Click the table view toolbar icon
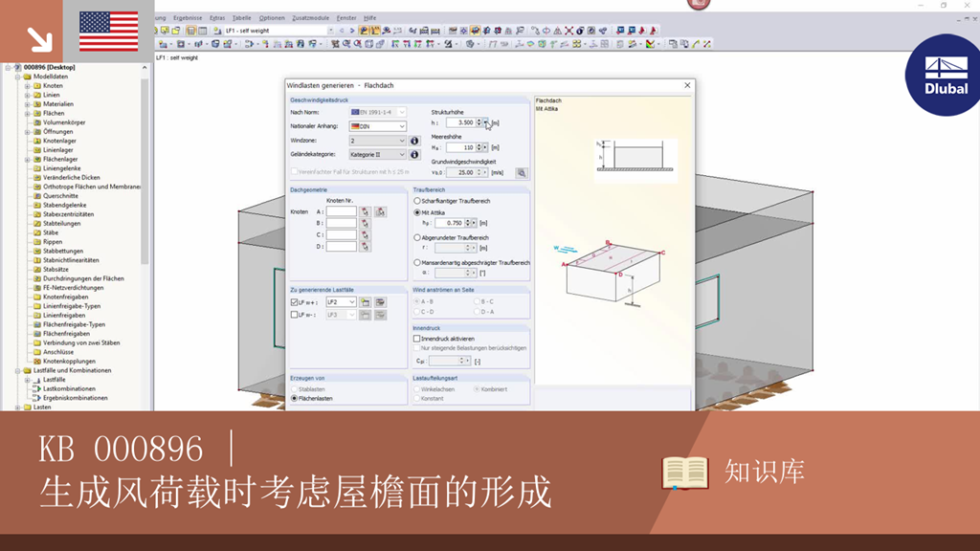Screen dimensions: 980x551 point(203,31)
